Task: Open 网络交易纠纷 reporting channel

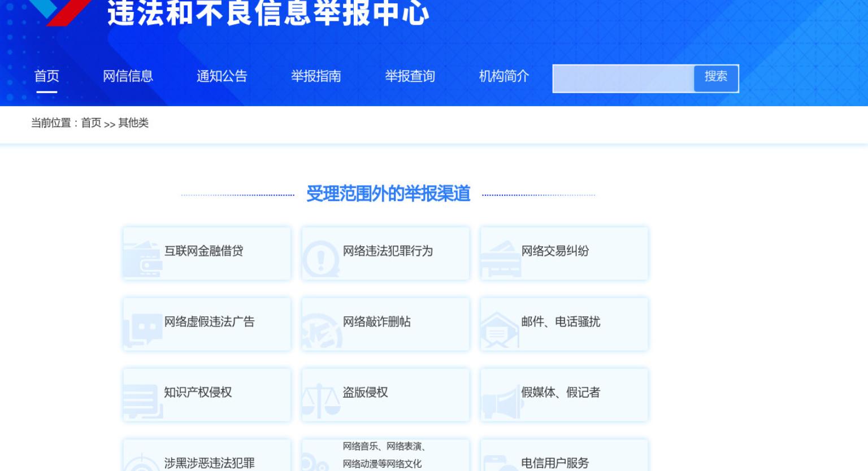Action: tap(564, 254)
